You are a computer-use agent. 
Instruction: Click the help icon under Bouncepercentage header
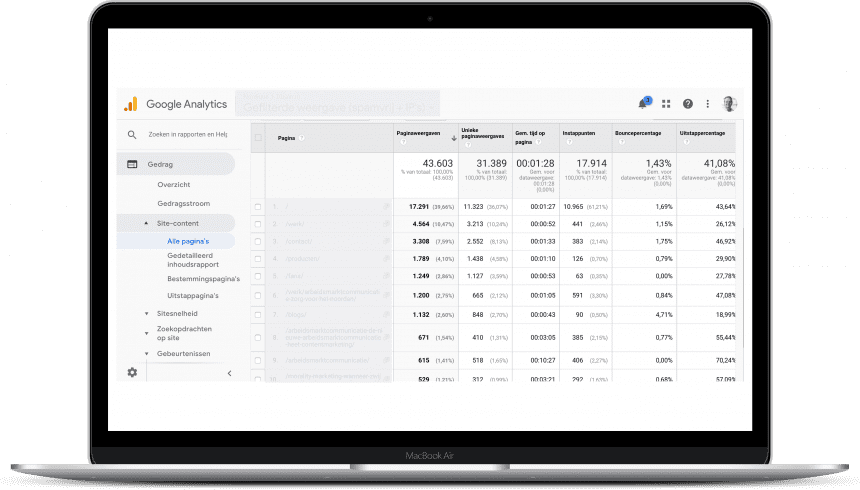[x=621, y=142]
